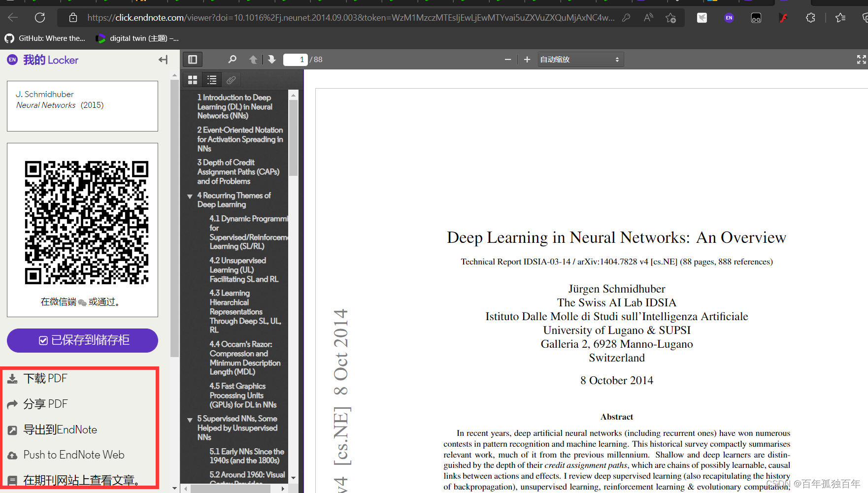Open outline item 2 Event-Oriented Notation

pos(240,139)
